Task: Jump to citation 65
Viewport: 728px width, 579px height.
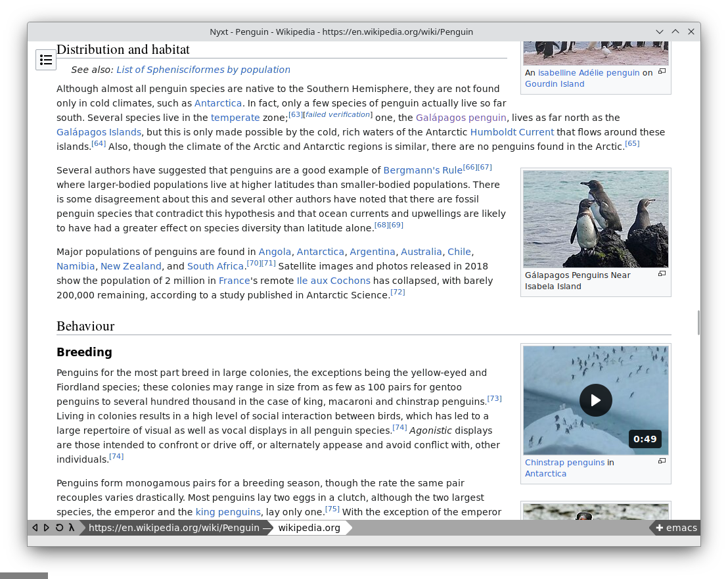Action: click(632, 143)
